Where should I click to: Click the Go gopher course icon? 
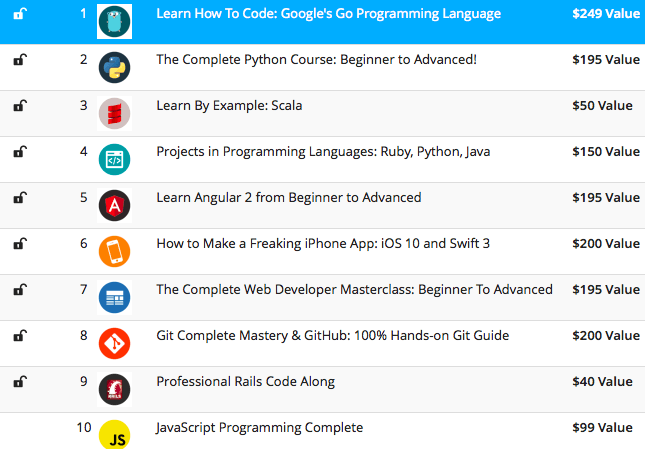115,22
